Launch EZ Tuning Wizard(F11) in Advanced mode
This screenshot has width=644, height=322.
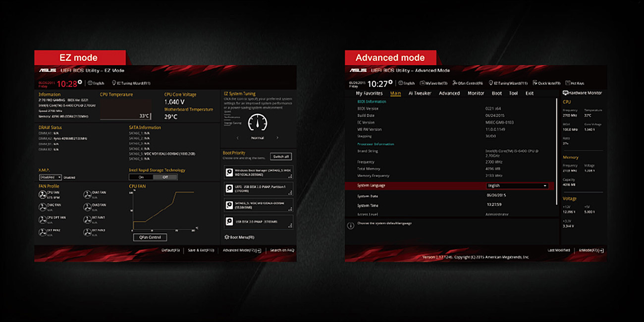(x=508, y=83)
